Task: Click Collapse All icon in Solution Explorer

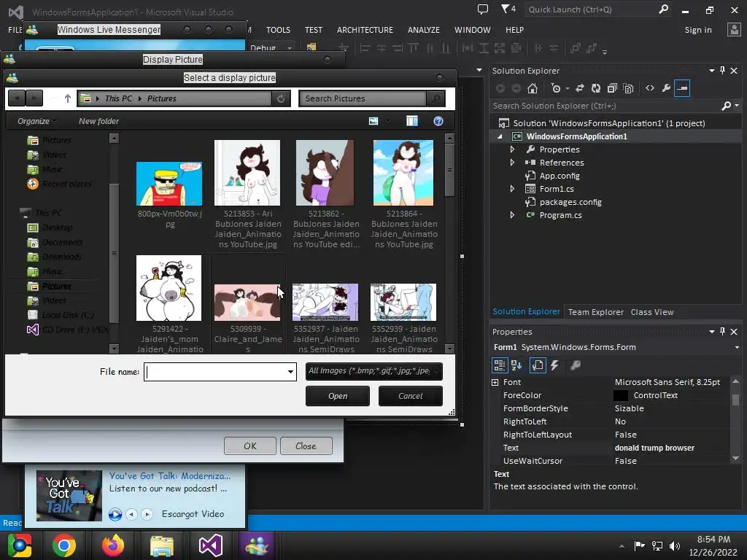Action: [x=612, y=88]
